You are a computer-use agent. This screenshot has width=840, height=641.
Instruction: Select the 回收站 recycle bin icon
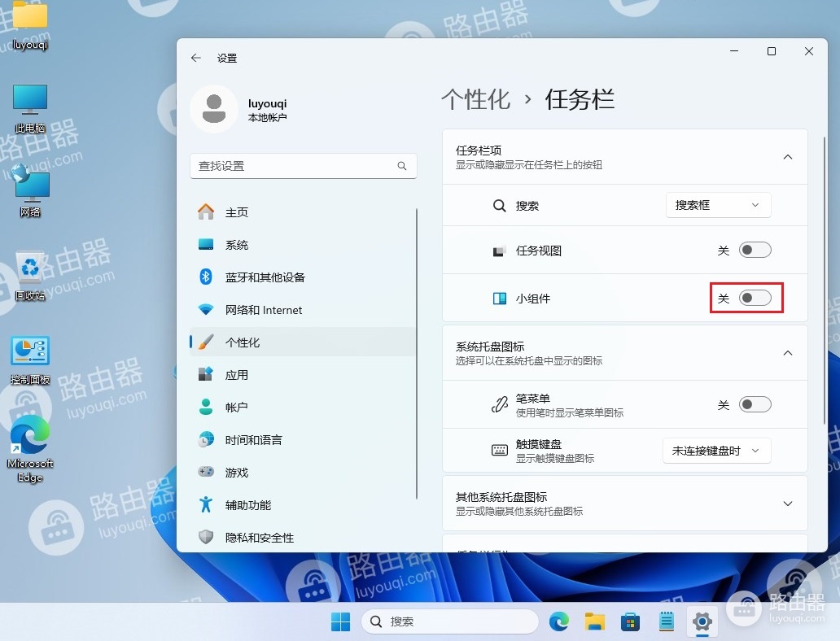[30, 276]
